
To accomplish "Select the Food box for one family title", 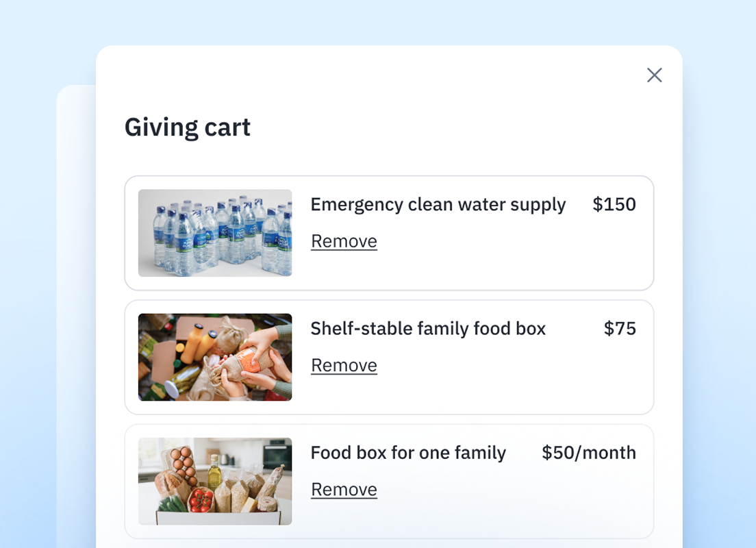I will (x=408, y=453).
